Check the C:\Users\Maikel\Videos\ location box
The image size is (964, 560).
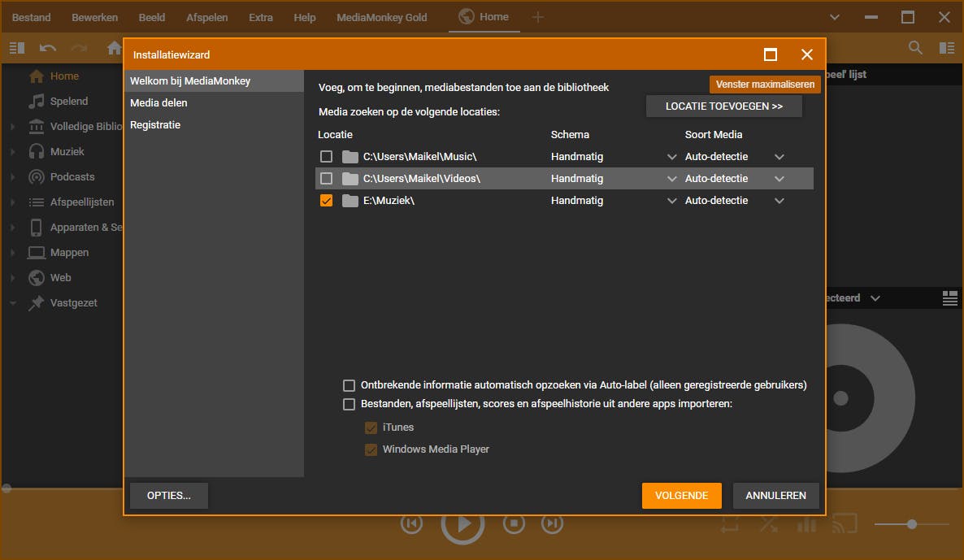coord(327,178)
